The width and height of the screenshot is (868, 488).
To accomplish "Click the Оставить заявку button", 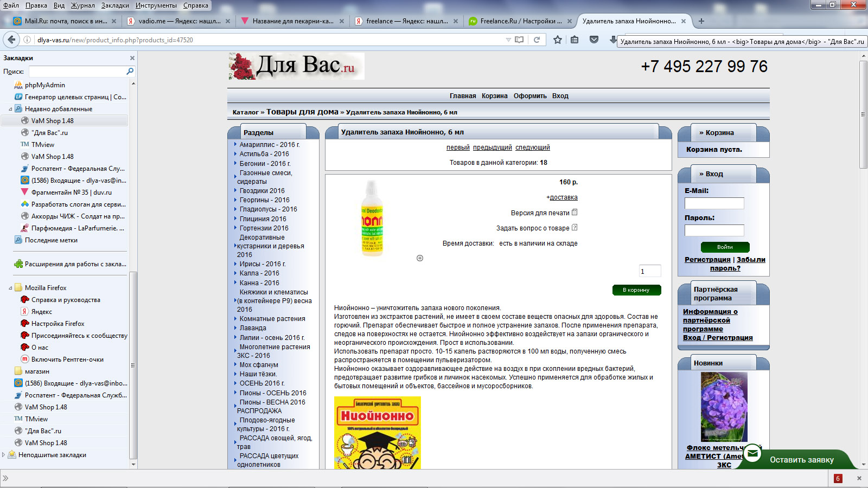I will pyautogui.click(x=801, y=460).
